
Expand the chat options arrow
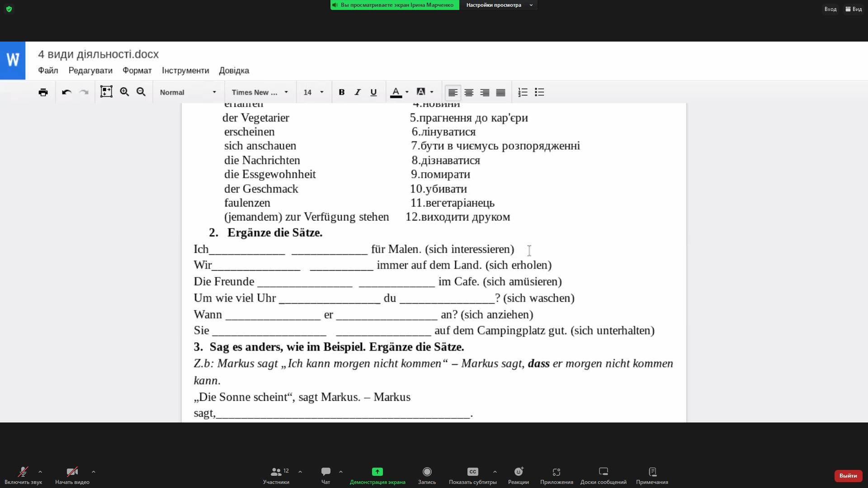point(341,472)
